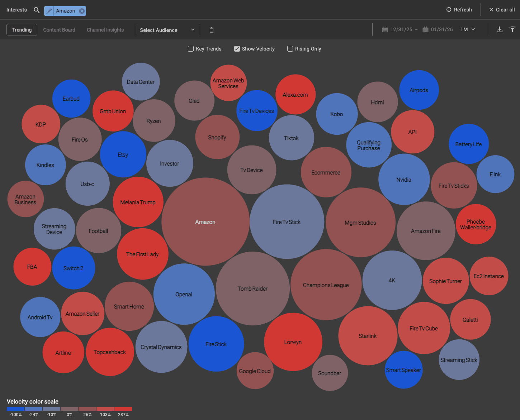
Task: Click the Tomb Raider bubble
Action: tap(253, 288)
